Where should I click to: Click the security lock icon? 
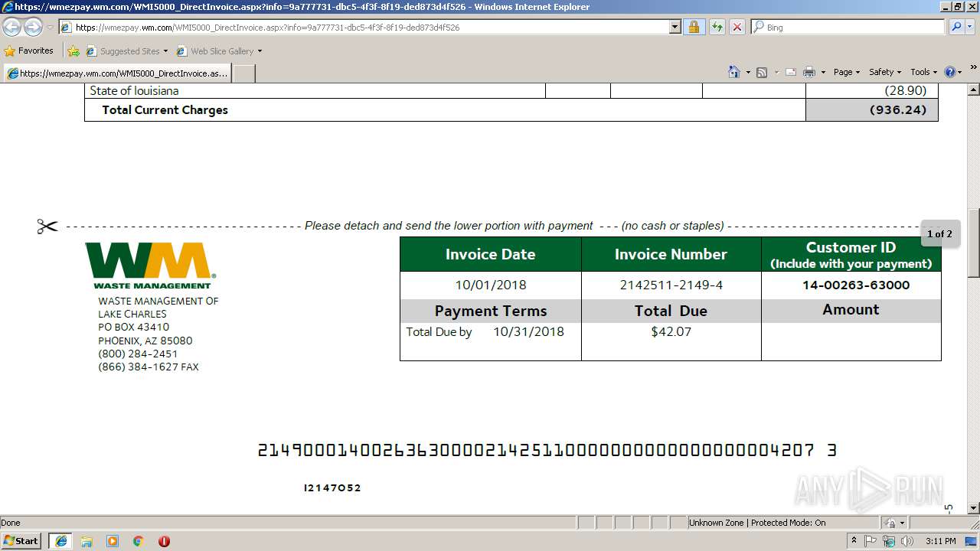click(694, 28)
